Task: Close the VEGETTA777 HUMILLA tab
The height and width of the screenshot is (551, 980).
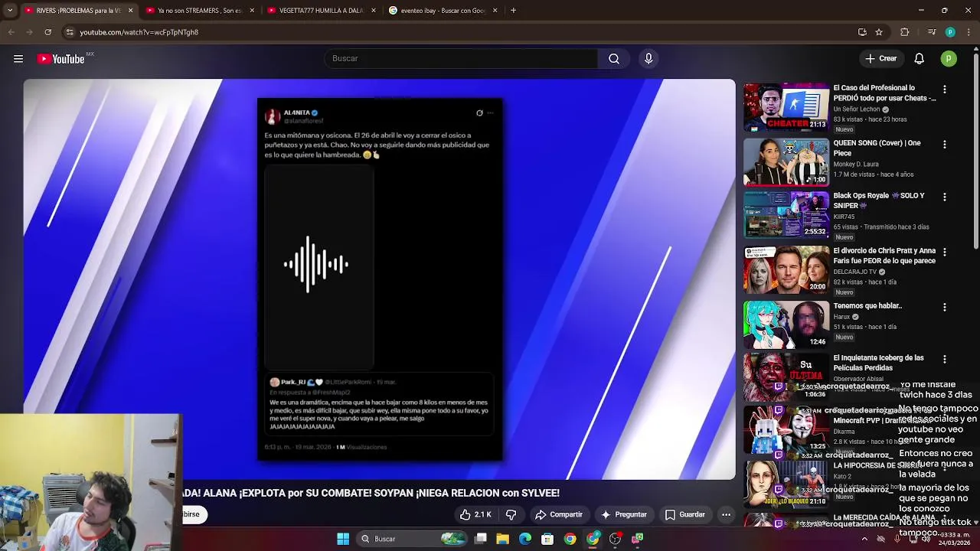Action: tap(374, 11)
